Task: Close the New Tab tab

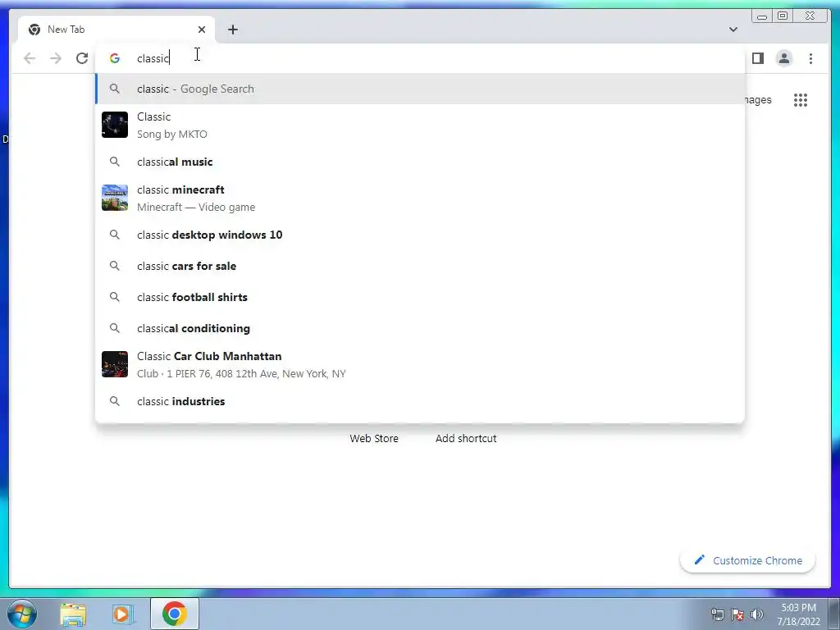Action: click(x=202, y=30)
